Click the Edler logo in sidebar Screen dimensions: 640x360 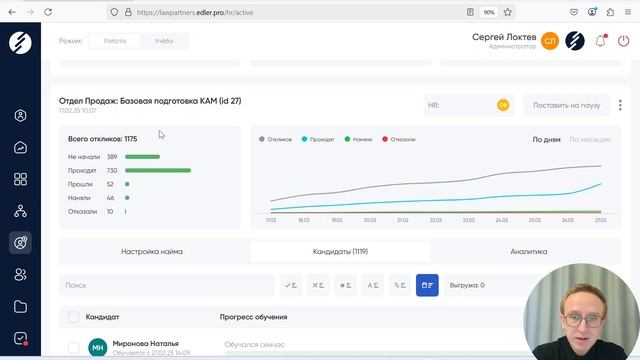click(20, 42)
